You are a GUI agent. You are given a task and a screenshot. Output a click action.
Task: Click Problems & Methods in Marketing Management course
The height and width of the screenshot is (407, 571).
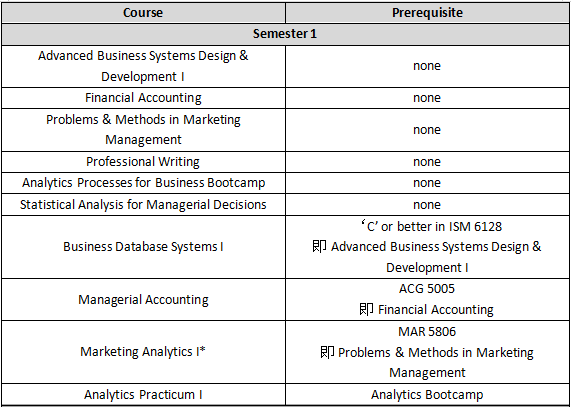coord(143,130)
